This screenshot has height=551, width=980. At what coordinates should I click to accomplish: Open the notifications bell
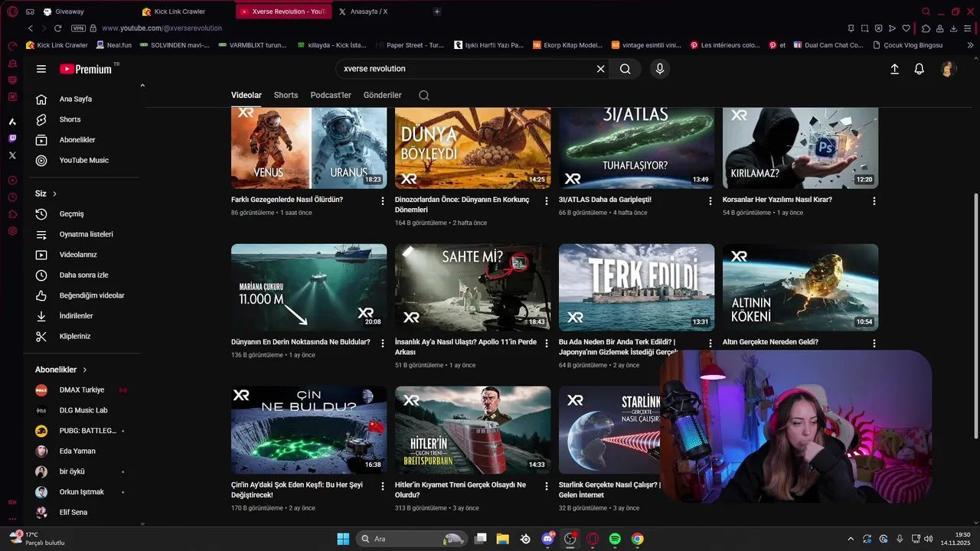click(x=920, y=69)
